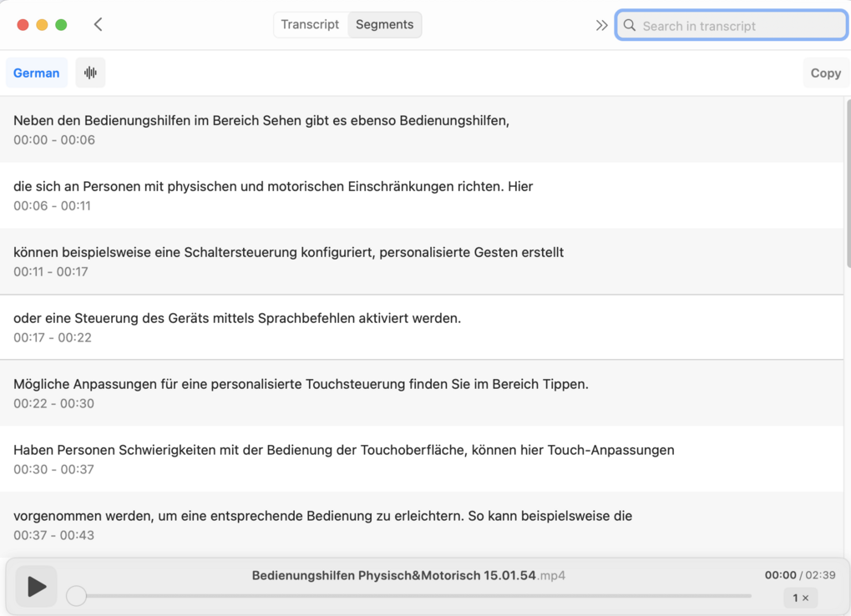Select the German language button
Image resolution: width=851 pixels, height=616 pixels.
37,73
